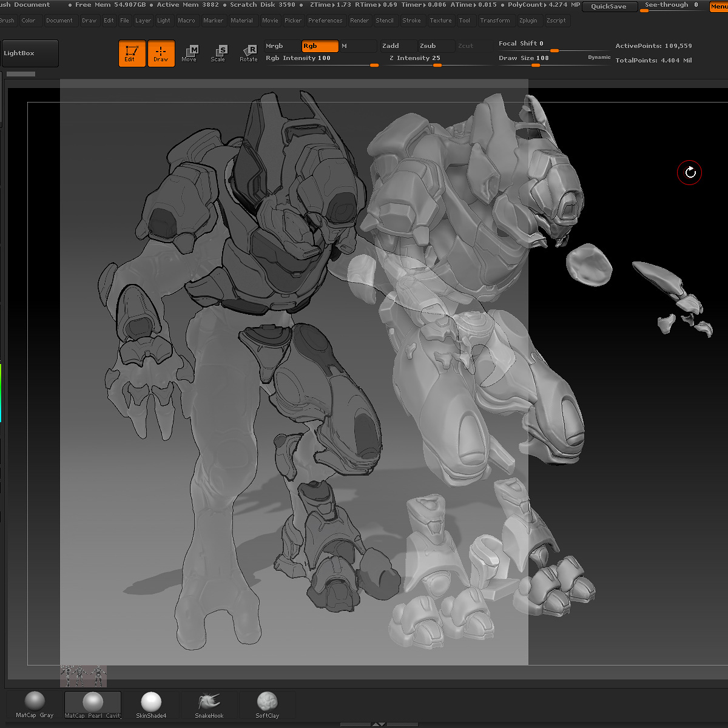
Task: Select the MatCap Gray material ball
Action: pos(35,705)
